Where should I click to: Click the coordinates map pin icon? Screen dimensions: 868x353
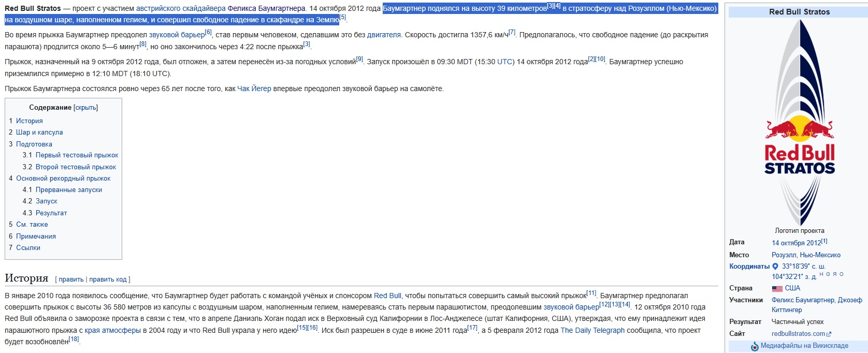(775, 267)
